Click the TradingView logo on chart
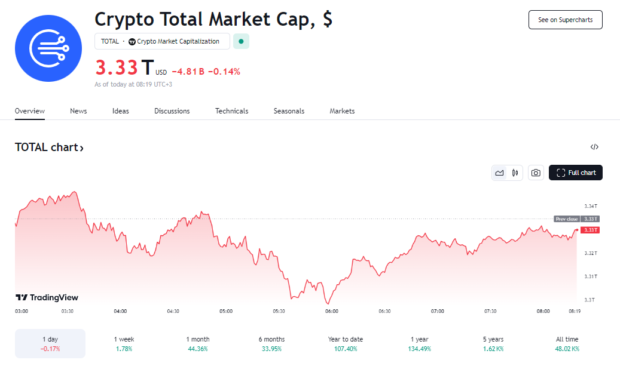This screenshot has width=620, height=366. pos(47,298)
